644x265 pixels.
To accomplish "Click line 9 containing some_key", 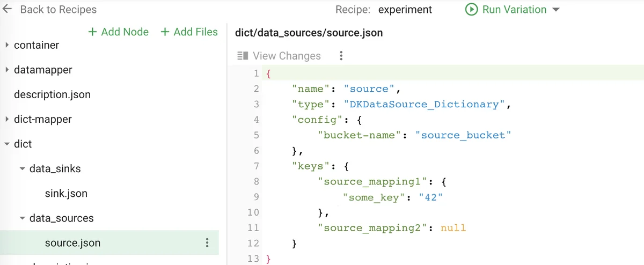I will coord(392,197).
